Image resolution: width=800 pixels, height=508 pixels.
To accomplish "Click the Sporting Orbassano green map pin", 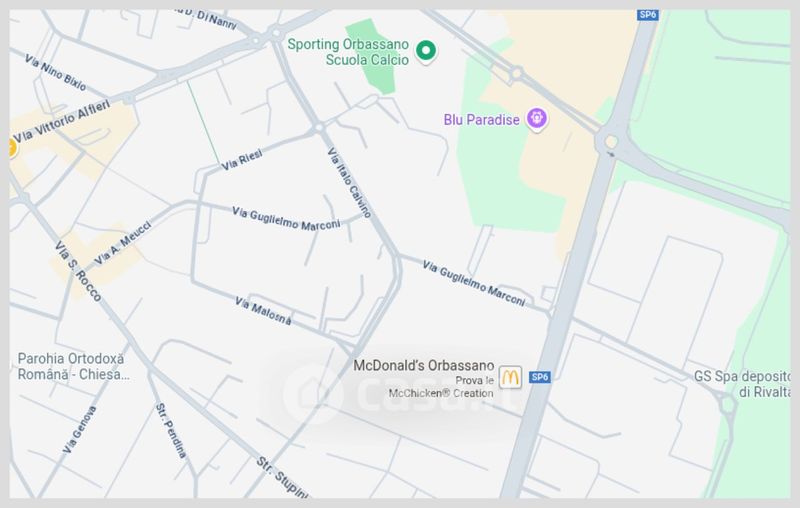I will 426,51.
